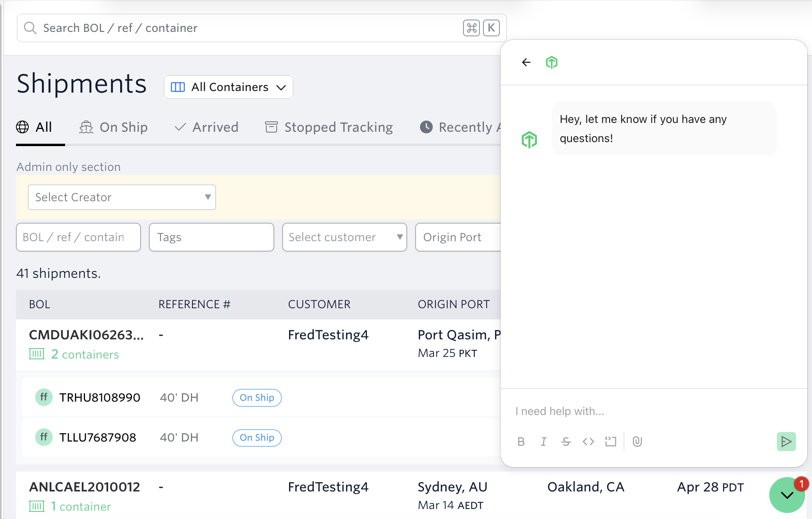Viewport: 812px width, 519px height.
Task: Switch to the Arrived tab
Action: click(206, 127)
